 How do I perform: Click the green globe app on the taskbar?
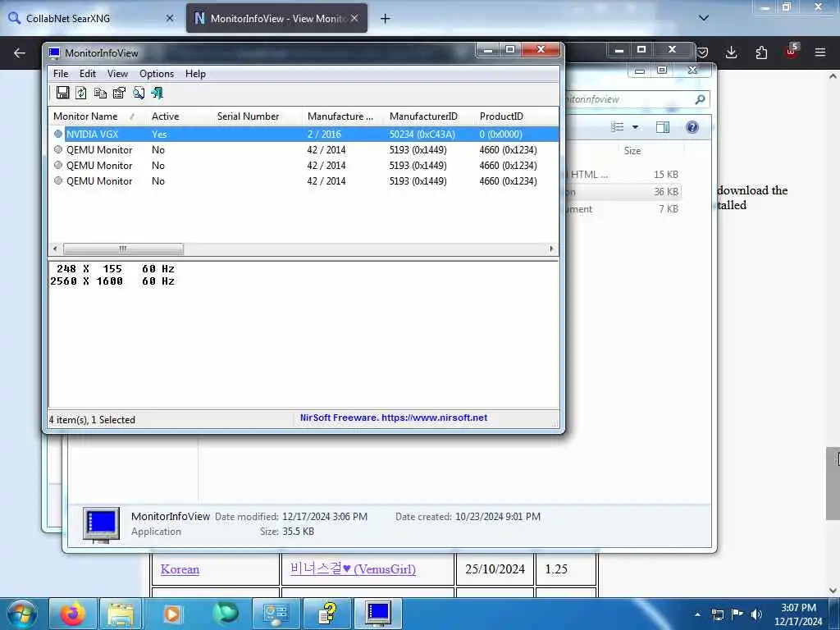click(x=225, y=614)
